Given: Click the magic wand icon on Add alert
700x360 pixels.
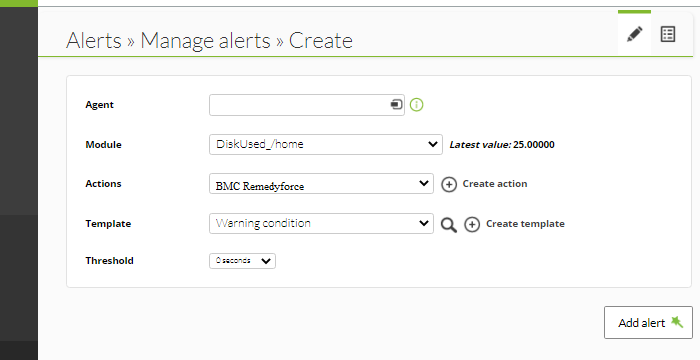Looking at the screenshot, I should [677, 322].
